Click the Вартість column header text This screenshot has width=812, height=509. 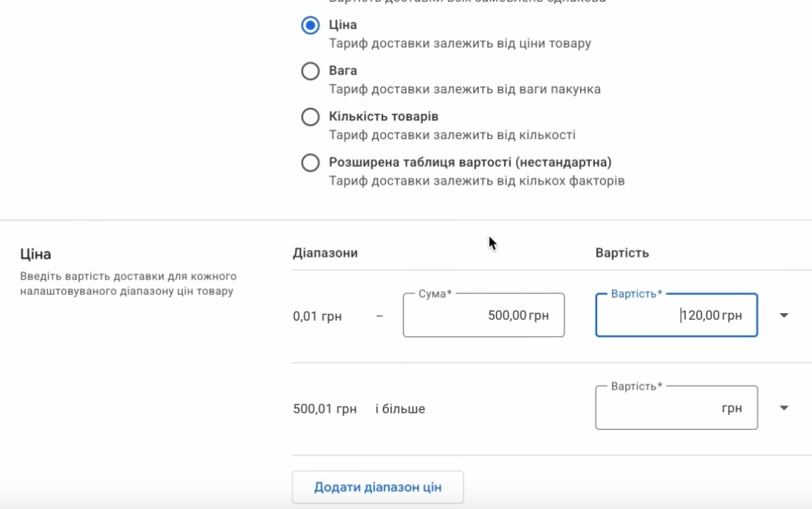(622, 253)
